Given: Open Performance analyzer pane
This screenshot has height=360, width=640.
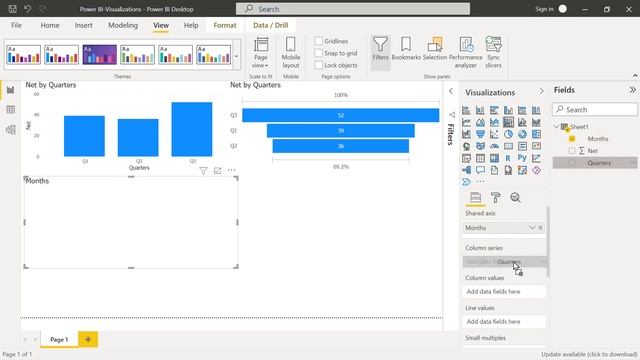Looking at the screenshot, I should (x=466, y=53).
